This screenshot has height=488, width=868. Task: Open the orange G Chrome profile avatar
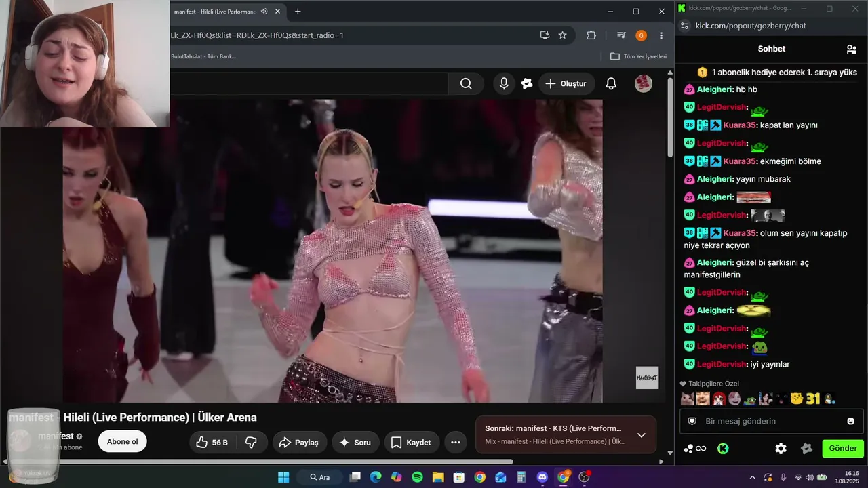tap(641, 35)
